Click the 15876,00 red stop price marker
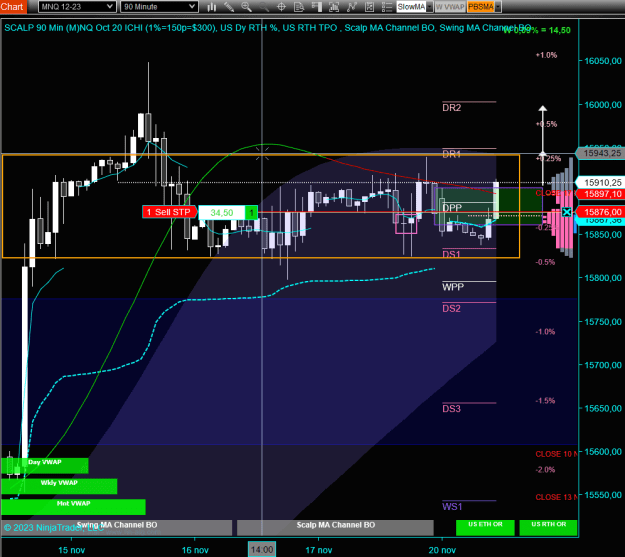This screenshot has height=557, width=625. [601, 212]
